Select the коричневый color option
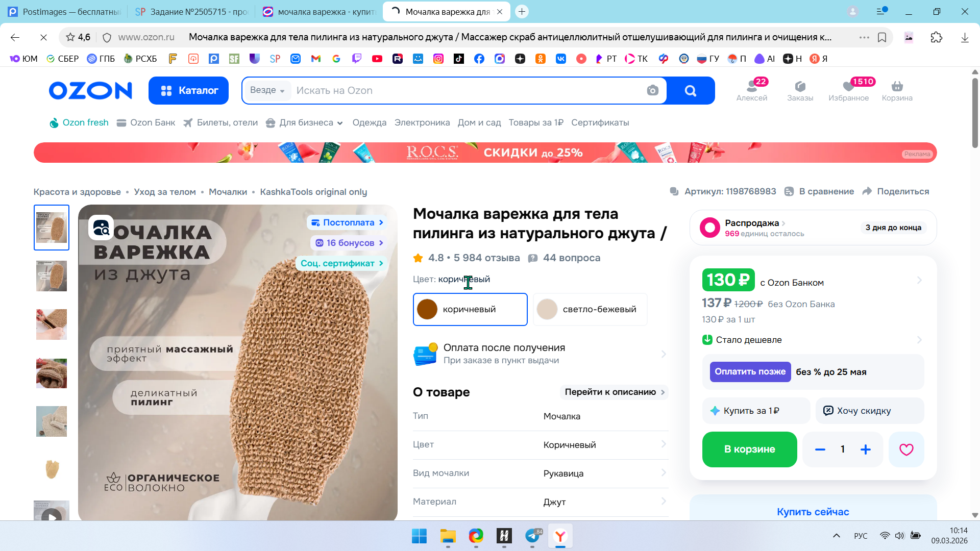 470,309
